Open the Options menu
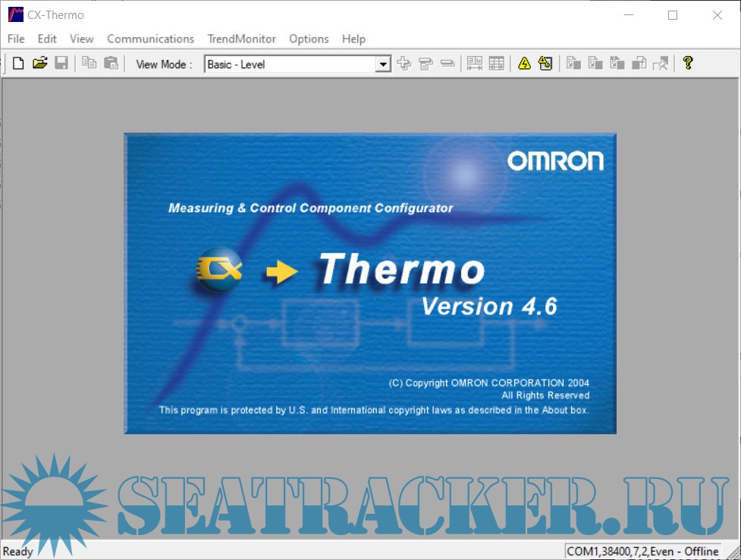This screenshot has width=741, height=560. (309, 39)
